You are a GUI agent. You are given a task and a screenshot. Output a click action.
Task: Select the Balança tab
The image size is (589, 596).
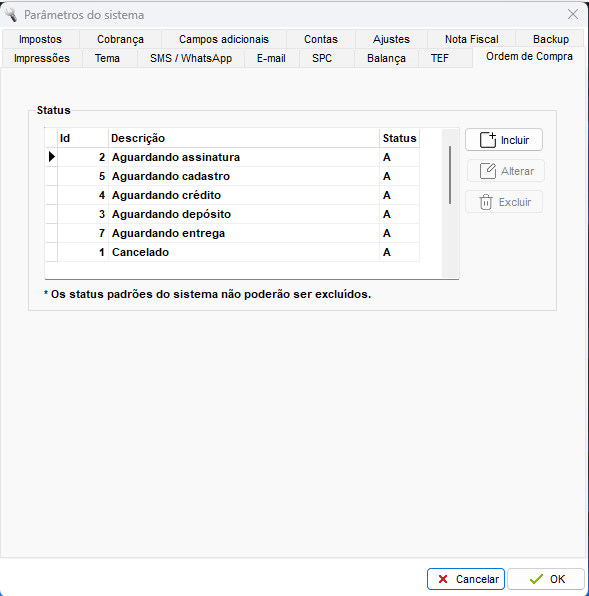coord(386,58)
